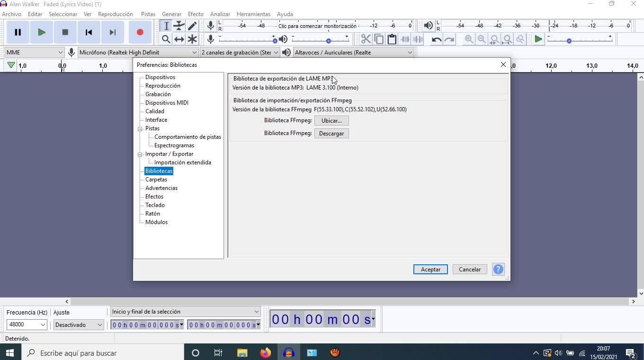Click the Cancelar button
Image resolution: width=644 pixels, height=360 pixels.
(x=470, y=270)
